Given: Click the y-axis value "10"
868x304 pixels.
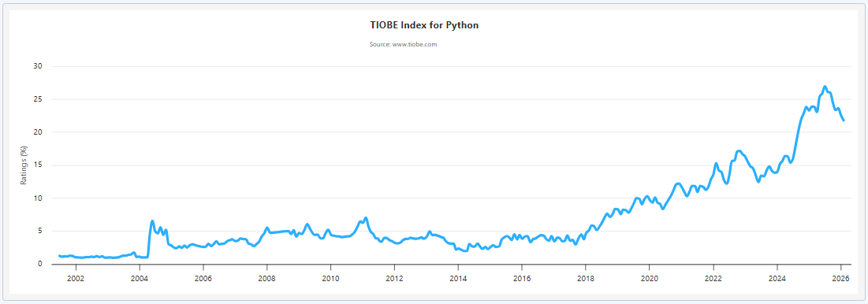Looking at the screenshot, I should [x=39, y=198].
